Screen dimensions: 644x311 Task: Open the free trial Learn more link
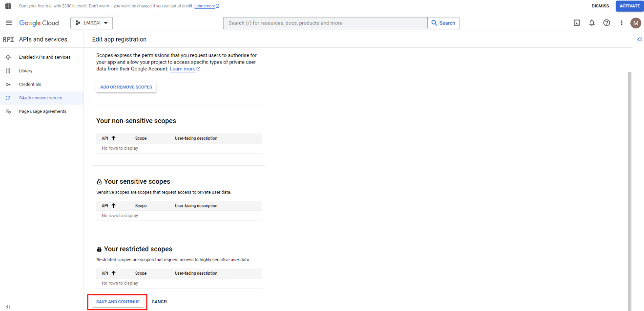(207, 6)
